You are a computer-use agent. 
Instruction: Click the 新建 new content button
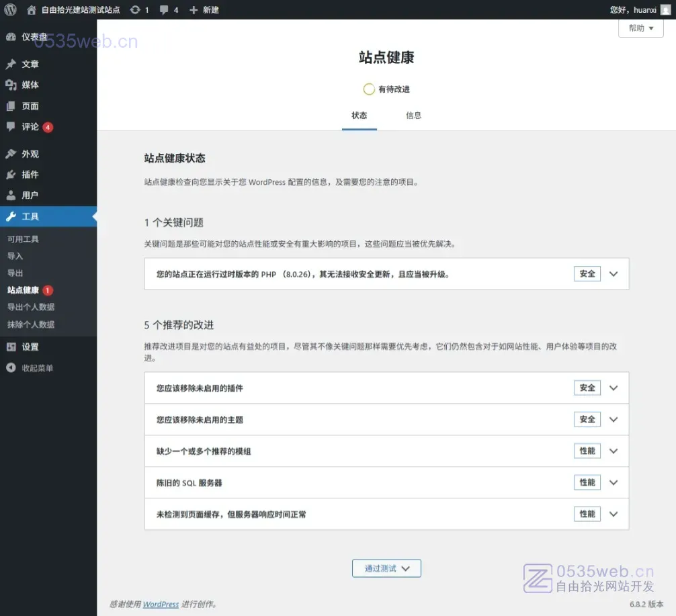pos(204,10)
